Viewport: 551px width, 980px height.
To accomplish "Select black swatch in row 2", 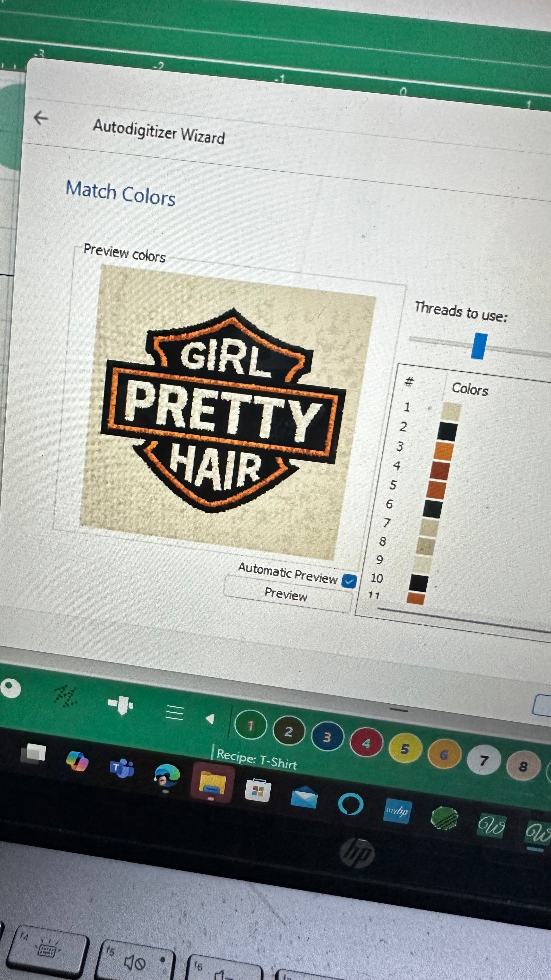I will 448,431.
